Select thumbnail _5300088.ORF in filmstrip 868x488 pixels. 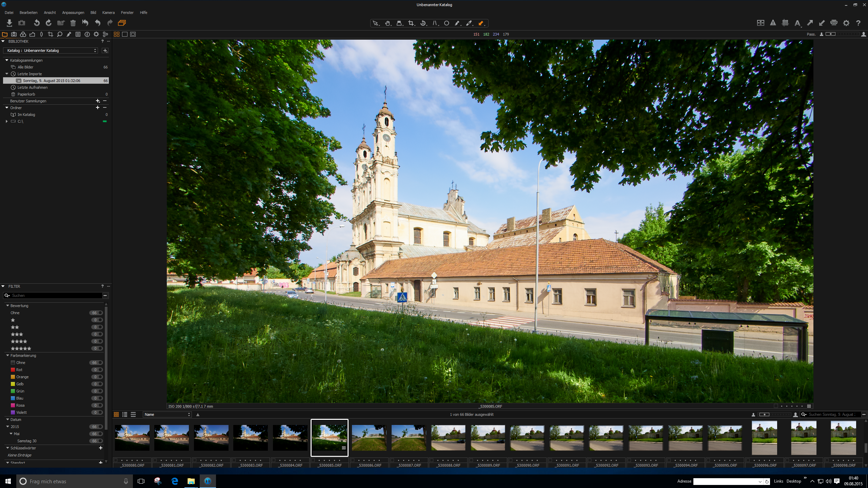[x=448, y=438]
